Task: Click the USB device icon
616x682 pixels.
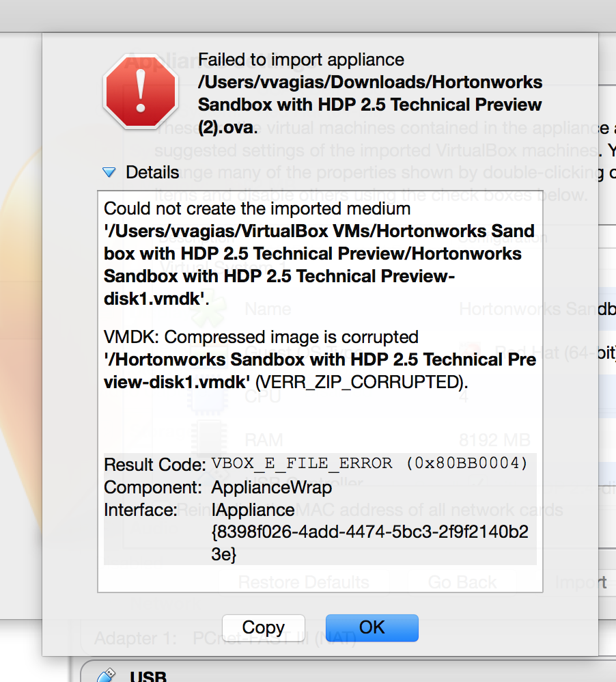Action: [x=107, y=677]
